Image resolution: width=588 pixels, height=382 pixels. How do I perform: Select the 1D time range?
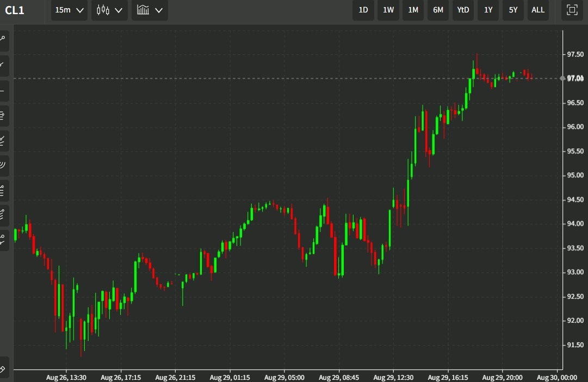tap(363, 10)
